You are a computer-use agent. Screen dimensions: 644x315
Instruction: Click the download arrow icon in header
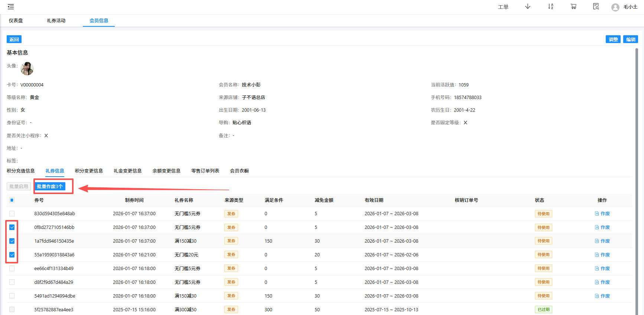(x=527, y=7)
